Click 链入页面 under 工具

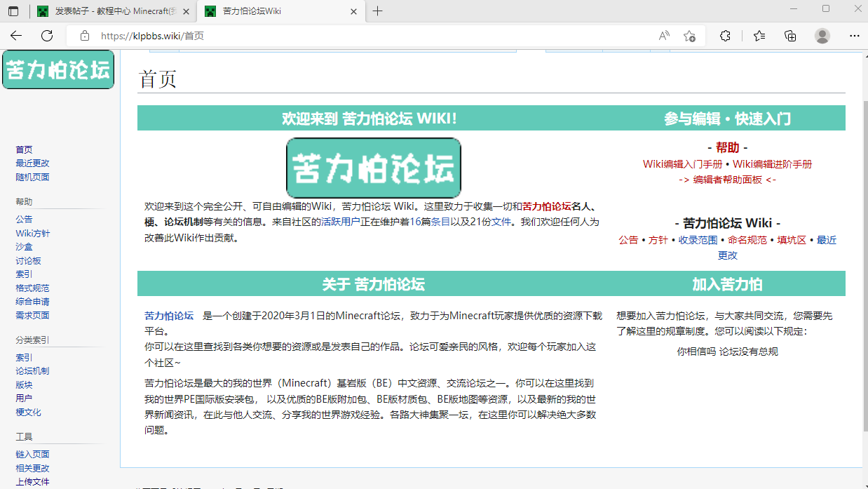pos(33,454)
